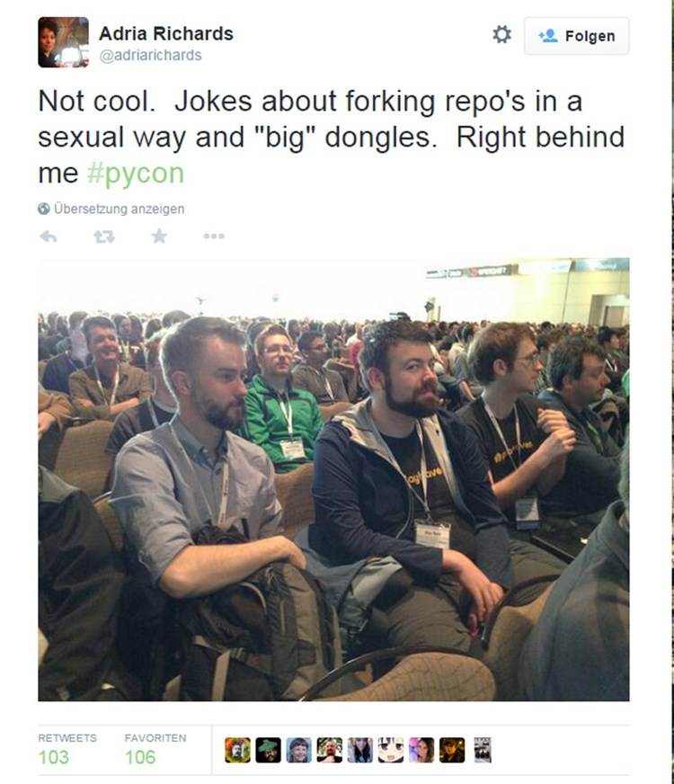Open the three-dots more options menu
This screenshot has width=674, height=784.
[214, 236]
